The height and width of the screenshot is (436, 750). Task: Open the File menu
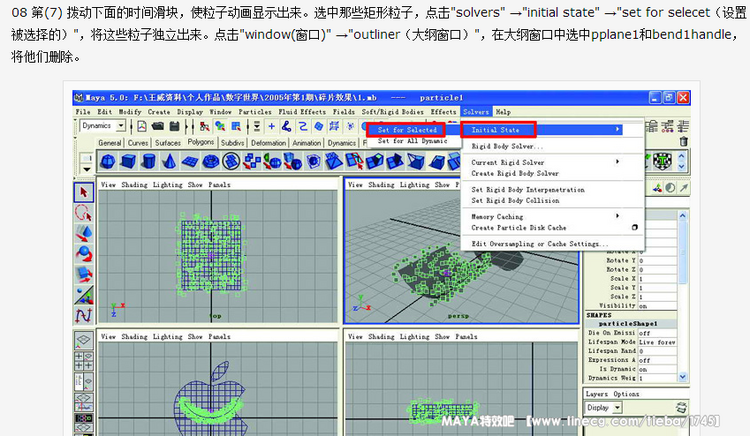tap(83, 112)
